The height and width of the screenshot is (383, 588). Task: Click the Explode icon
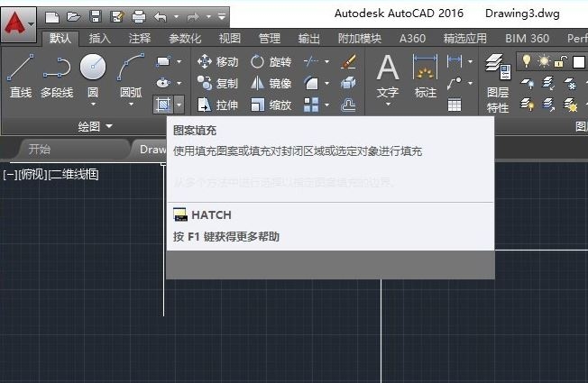[x=348, y=83]
